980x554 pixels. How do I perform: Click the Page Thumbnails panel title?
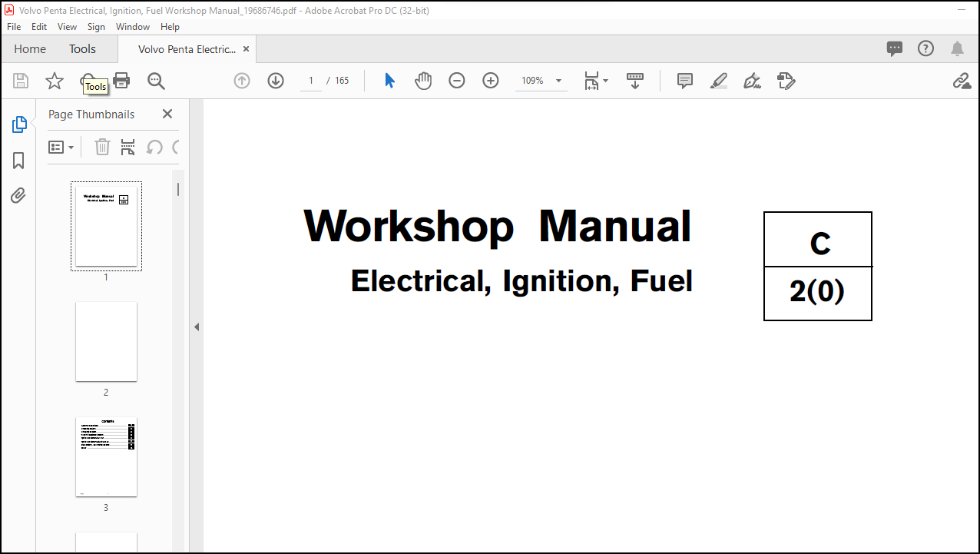coord(91,114)
